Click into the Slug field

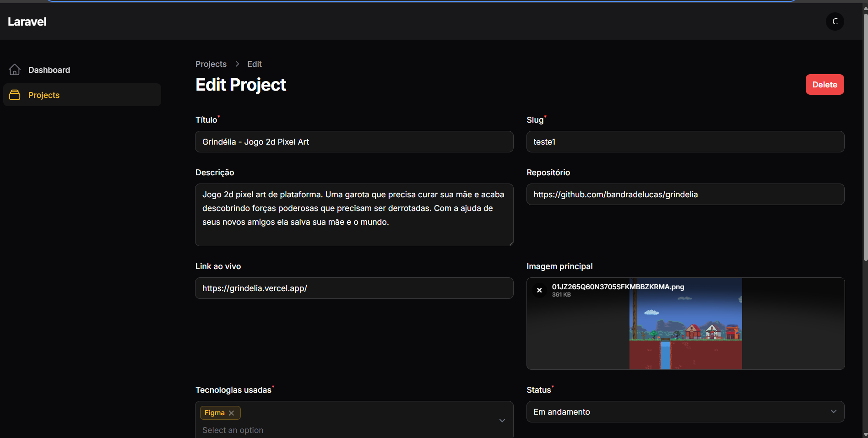click(685, 142)
